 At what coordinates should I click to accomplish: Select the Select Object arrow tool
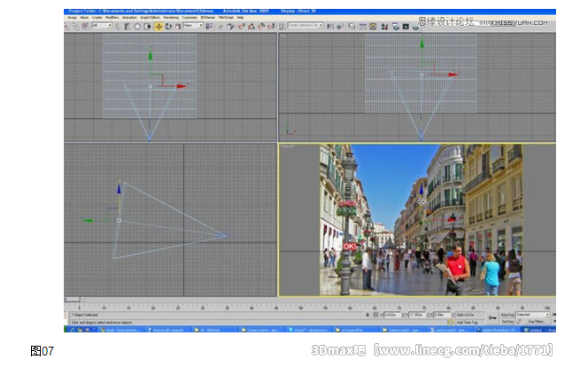(x=118, y=27)
